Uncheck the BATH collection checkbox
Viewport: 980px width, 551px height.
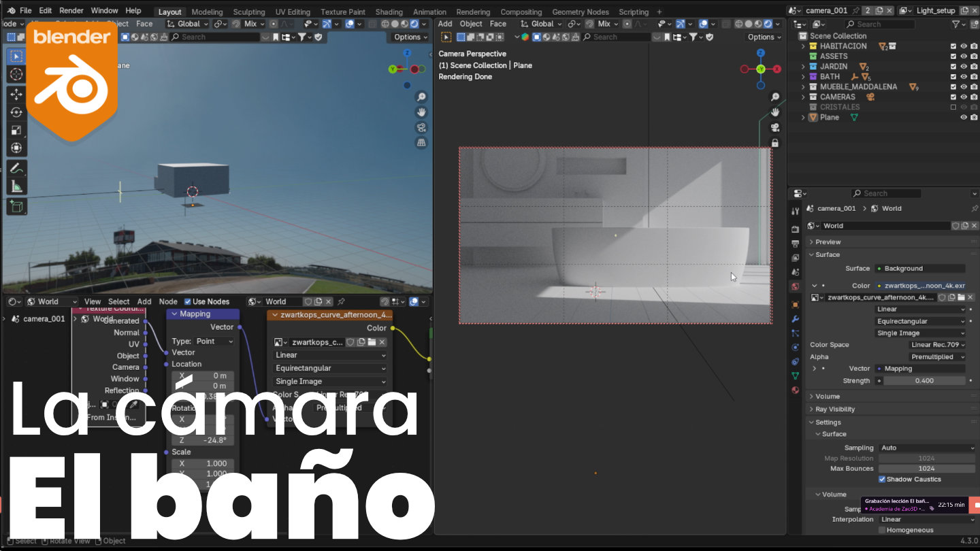(x=953, y=77)
